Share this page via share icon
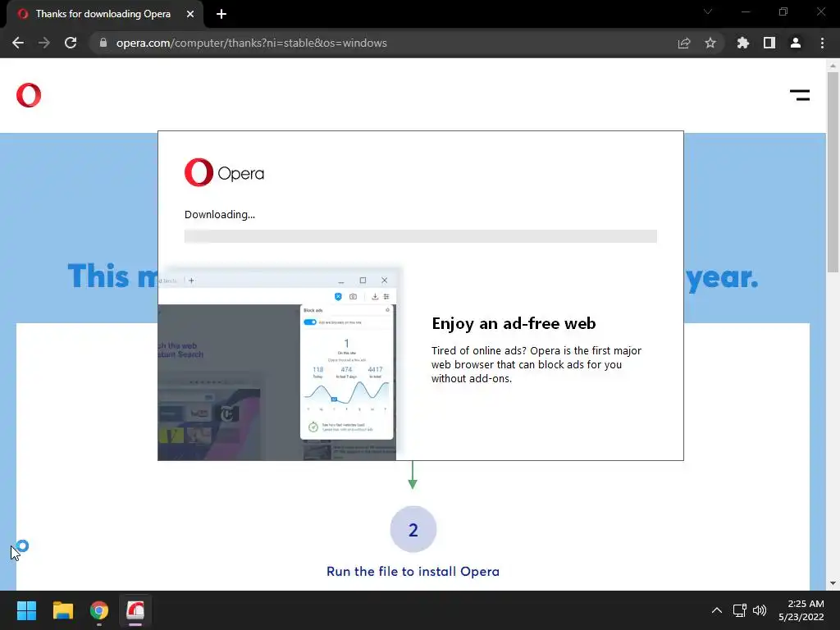The height and width of the screenshot is (630, 840). 684,43
